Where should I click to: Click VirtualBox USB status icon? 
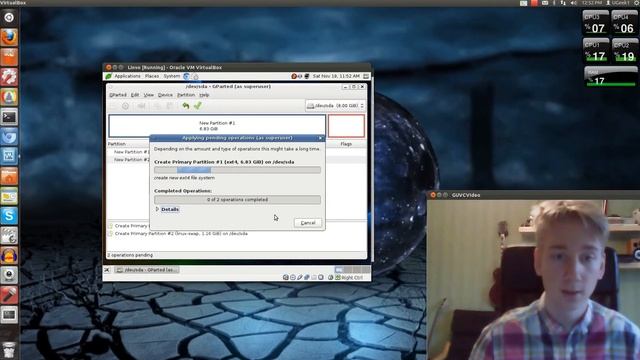pyautogui.click(x=300, y=277)
